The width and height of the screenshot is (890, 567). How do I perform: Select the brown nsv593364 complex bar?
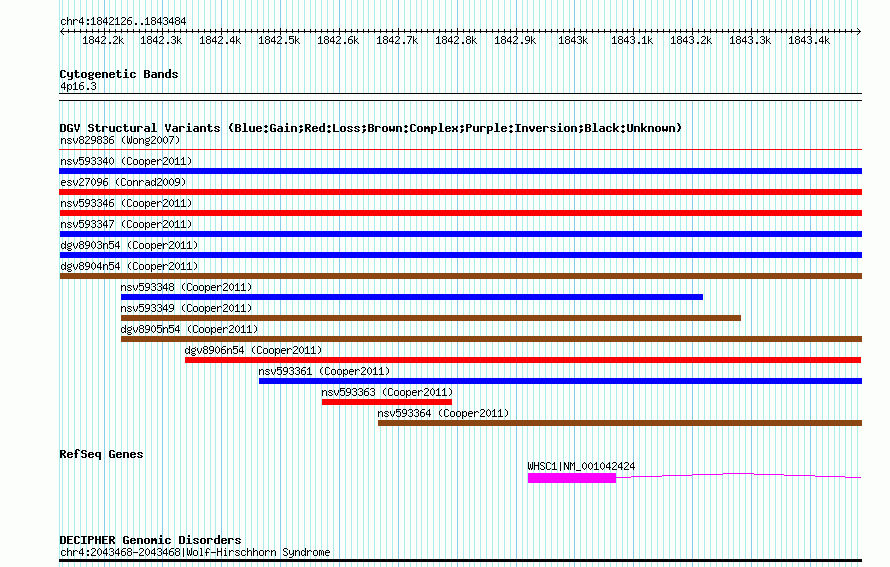click(620, 423)
